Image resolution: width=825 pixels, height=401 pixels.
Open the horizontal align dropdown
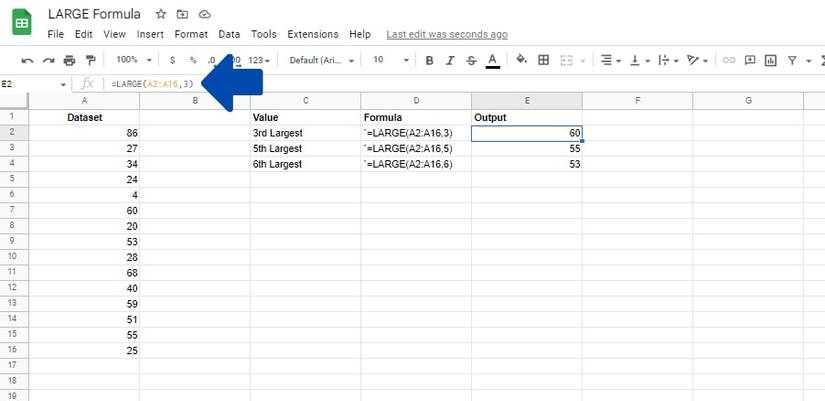(x=610, y=61)
